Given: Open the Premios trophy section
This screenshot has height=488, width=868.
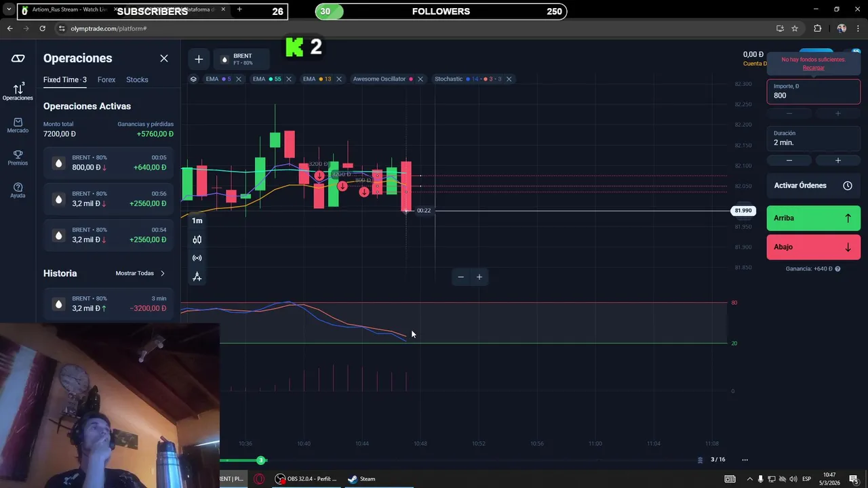Looking at the screenshot, I should 18,158.
